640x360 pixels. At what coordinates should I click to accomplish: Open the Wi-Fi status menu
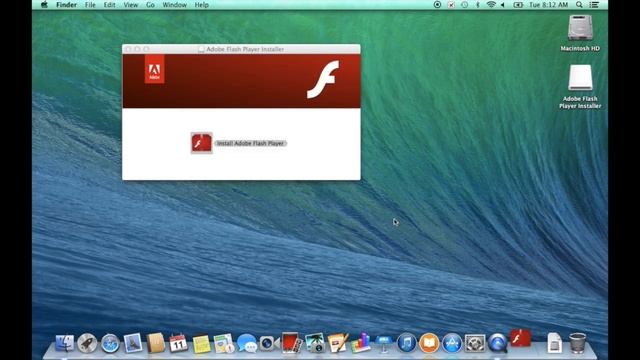[491, 5]
